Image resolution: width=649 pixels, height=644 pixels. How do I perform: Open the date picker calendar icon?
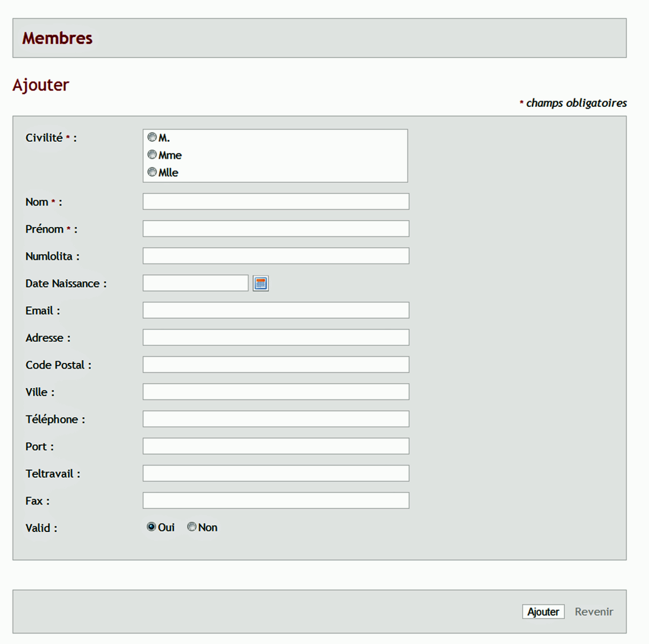(261, 283)
